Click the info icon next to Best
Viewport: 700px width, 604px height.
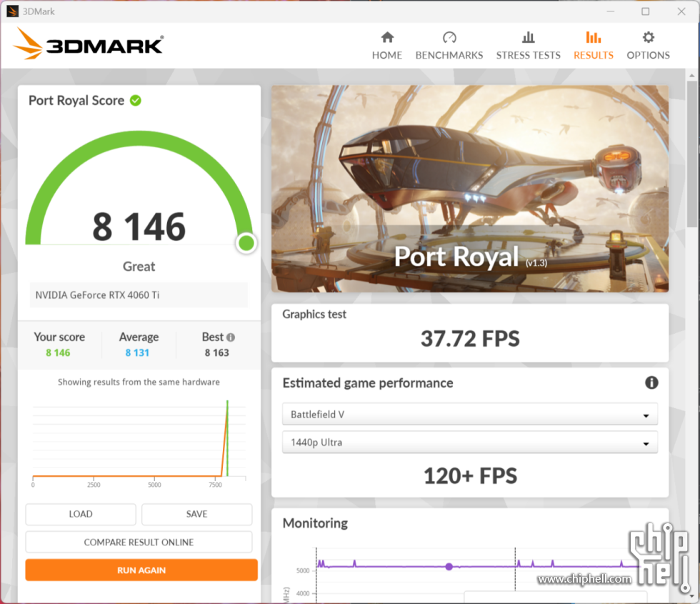(230, 337)
